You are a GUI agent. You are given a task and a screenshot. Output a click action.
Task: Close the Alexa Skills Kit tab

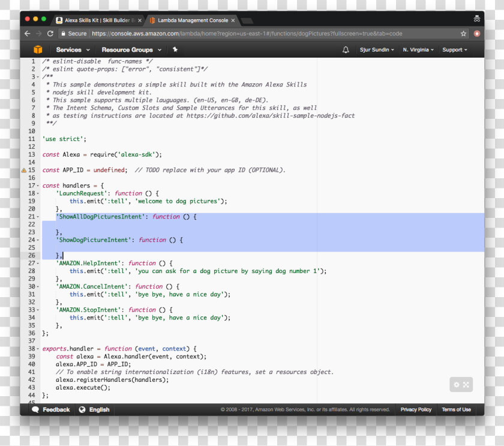coord(139,20)
